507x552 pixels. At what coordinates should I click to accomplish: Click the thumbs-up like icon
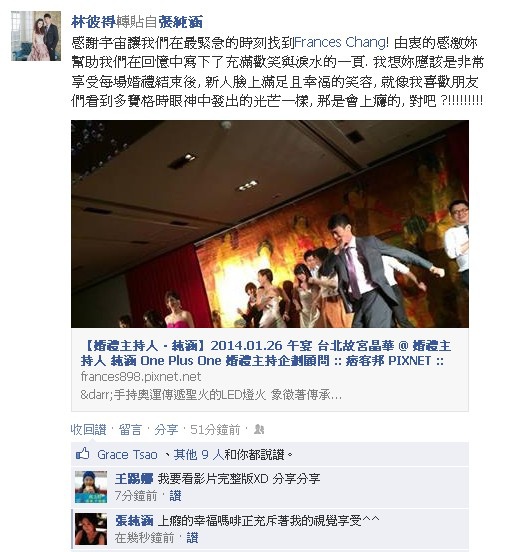83,454
